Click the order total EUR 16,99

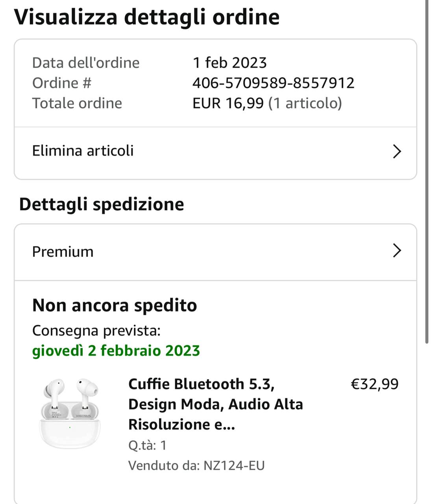tap(228, 103)
